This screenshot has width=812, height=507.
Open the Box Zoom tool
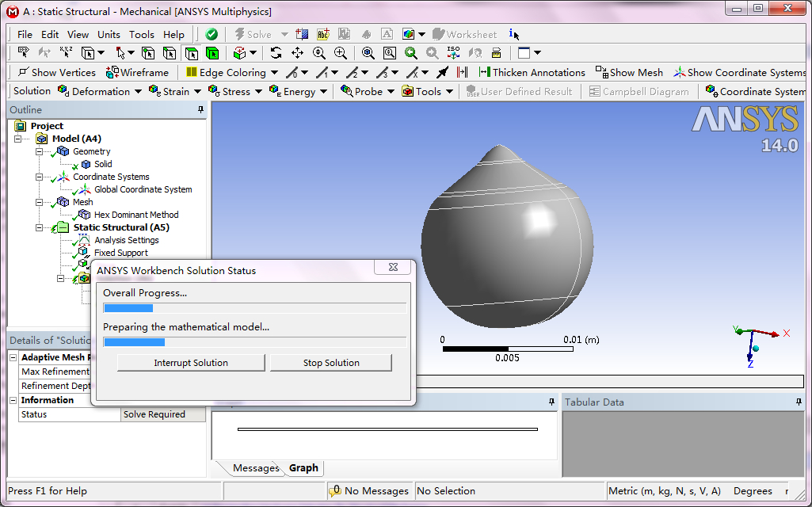(x=389, y=51)
